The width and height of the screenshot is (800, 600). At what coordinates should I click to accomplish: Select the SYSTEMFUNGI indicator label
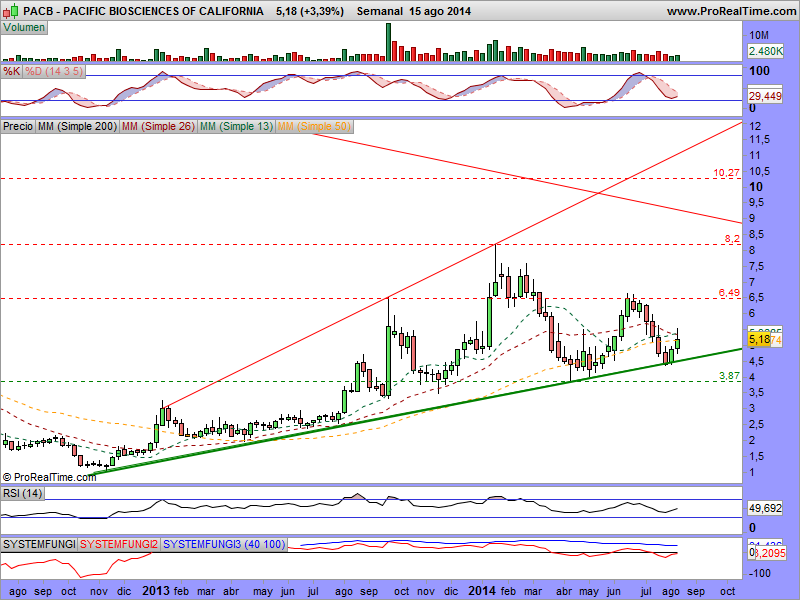point(39,544)
